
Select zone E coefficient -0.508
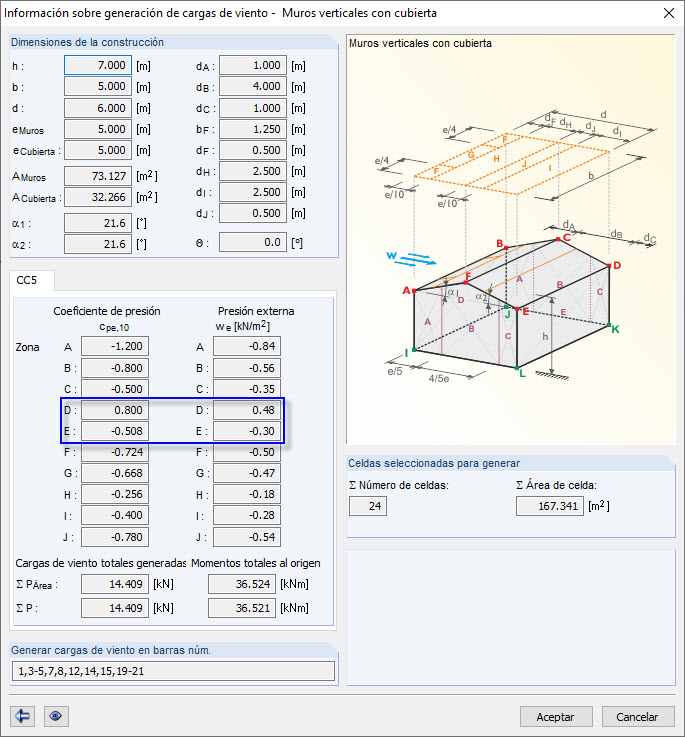coord(115,431)
